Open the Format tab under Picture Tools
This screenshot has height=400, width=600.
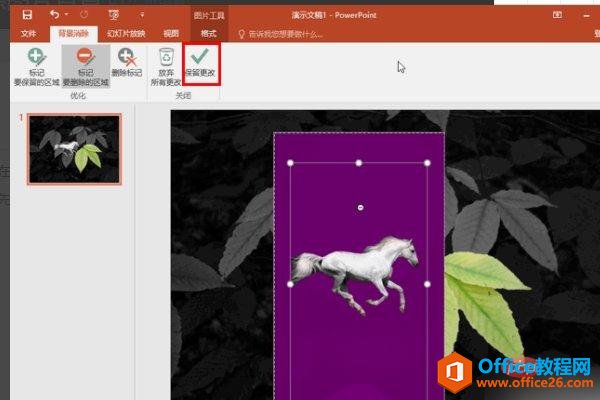point(208,33)
